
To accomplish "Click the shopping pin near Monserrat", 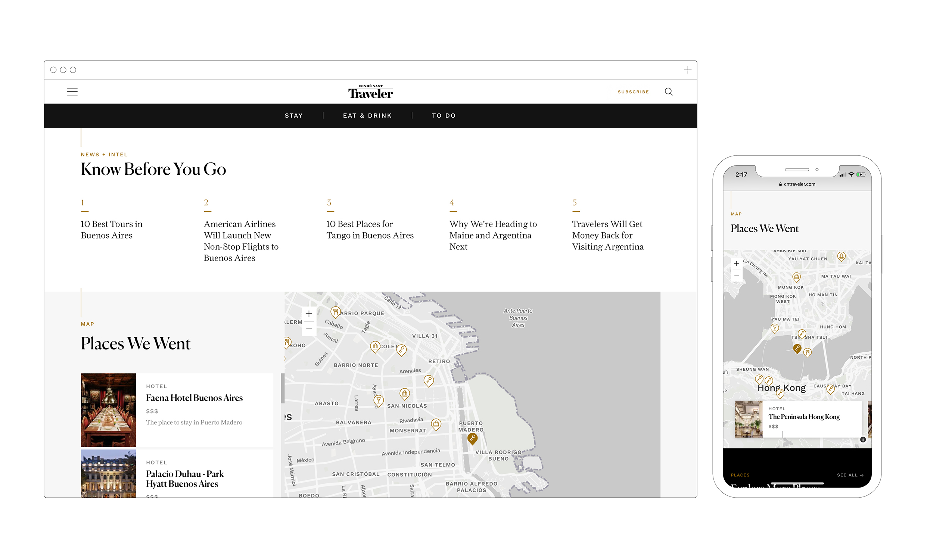I will pos(436,424).
